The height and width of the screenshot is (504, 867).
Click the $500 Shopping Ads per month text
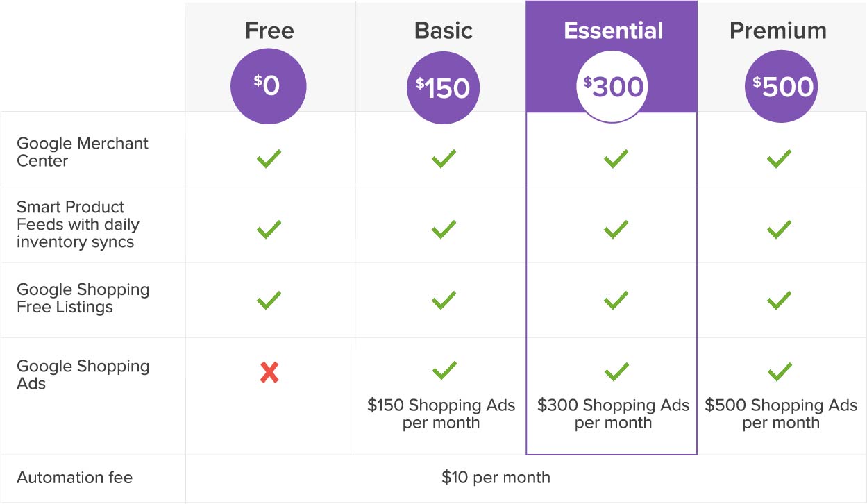click(781, 414)
